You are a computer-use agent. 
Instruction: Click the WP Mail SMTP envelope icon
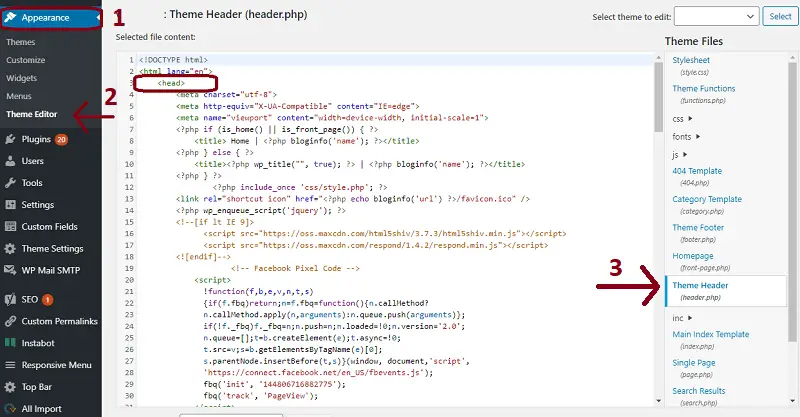(10, 270)
